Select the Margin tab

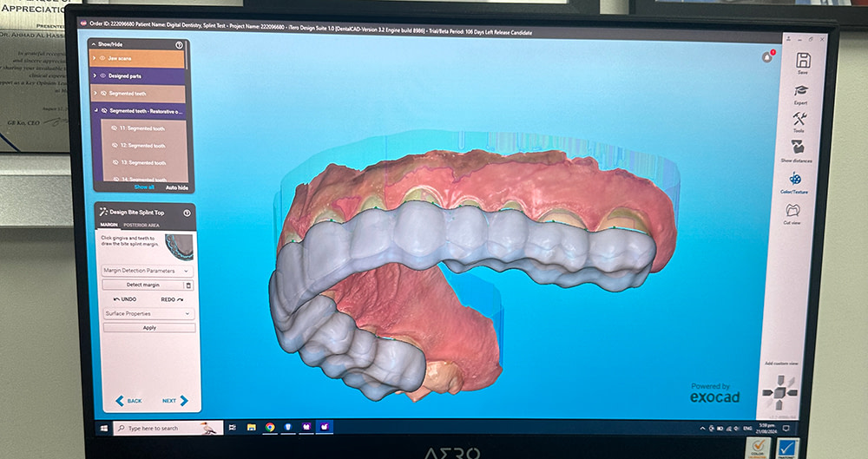109,225
